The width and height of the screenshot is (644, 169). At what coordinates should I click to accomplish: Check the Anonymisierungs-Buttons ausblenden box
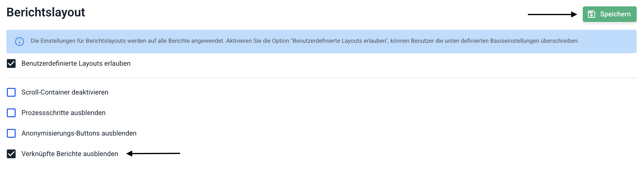click(11, 133)
